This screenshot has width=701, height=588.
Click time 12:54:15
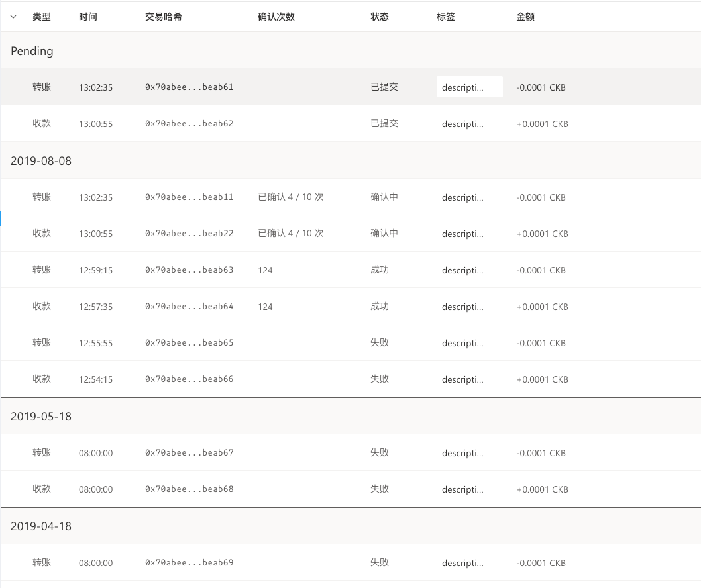(x=95, y=380)
